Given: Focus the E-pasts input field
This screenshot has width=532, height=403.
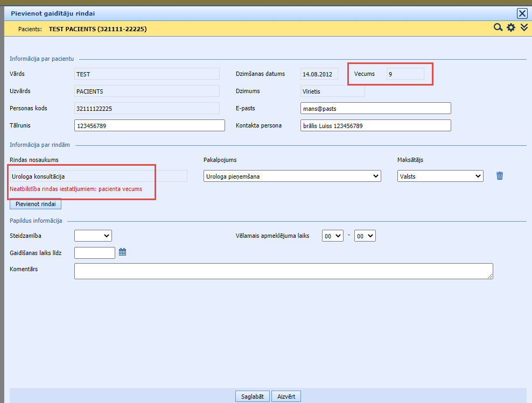Looking at the screenshot, I should tap(375, 108).
